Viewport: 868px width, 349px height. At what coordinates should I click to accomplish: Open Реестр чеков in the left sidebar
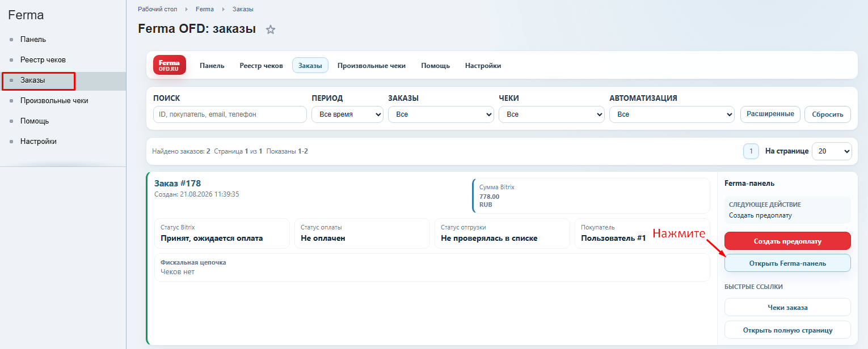click(43, 60)
